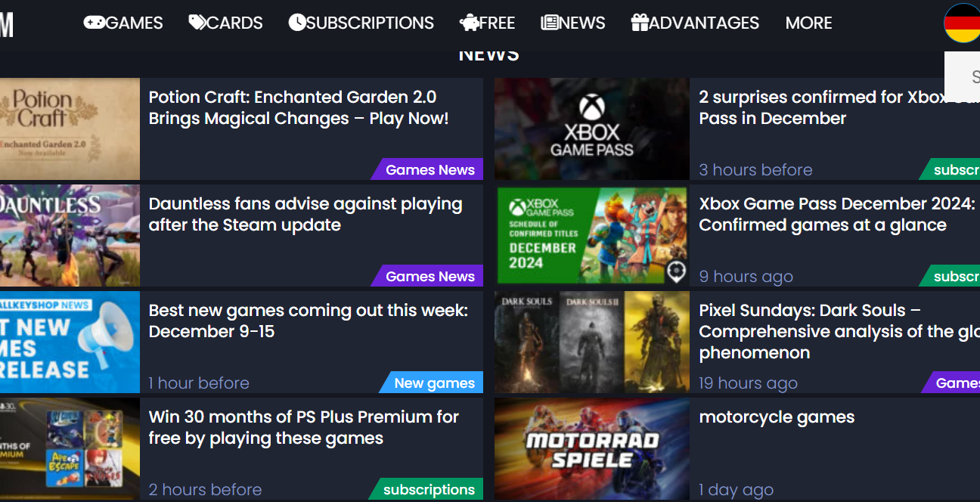This screenshot has width=980, height=502.
Task: Open the More menu
Action: point(808,23)
